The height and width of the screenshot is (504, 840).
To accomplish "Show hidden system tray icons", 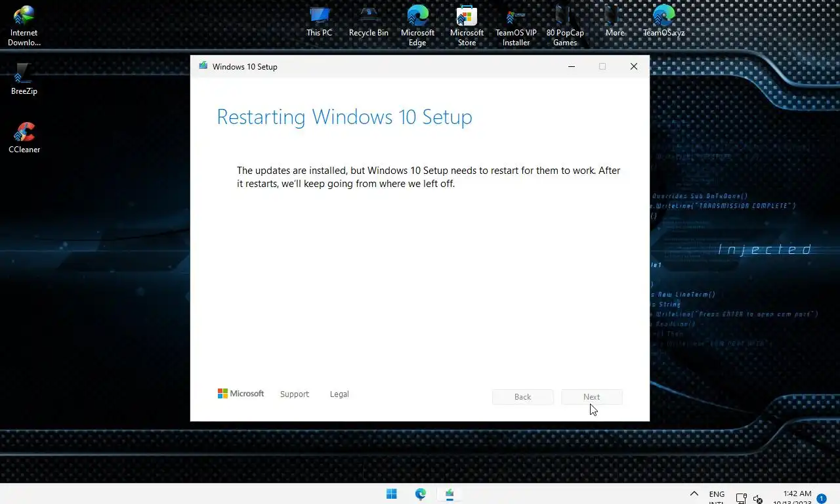I will click(694, 494).
